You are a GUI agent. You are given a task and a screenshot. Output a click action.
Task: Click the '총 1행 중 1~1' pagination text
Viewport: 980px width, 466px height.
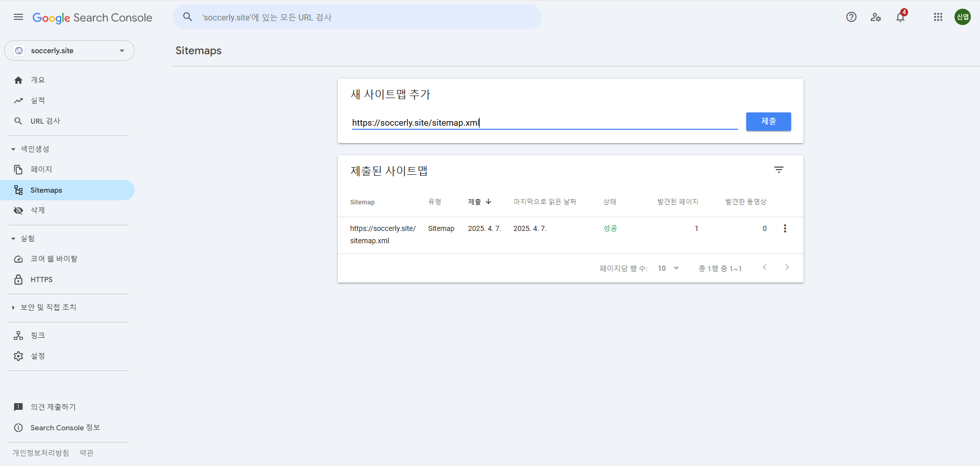point(720,268)
